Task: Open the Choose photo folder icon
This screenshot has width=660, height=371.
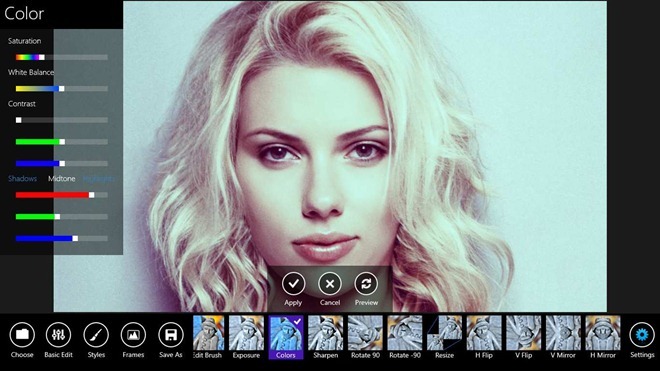Action: click(x=22, y=335)
